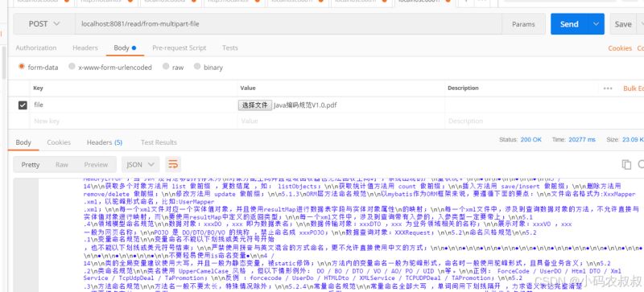This screenshot has height=292, width=644.
Task: Click the Description column header
Action: coord(463,88)
